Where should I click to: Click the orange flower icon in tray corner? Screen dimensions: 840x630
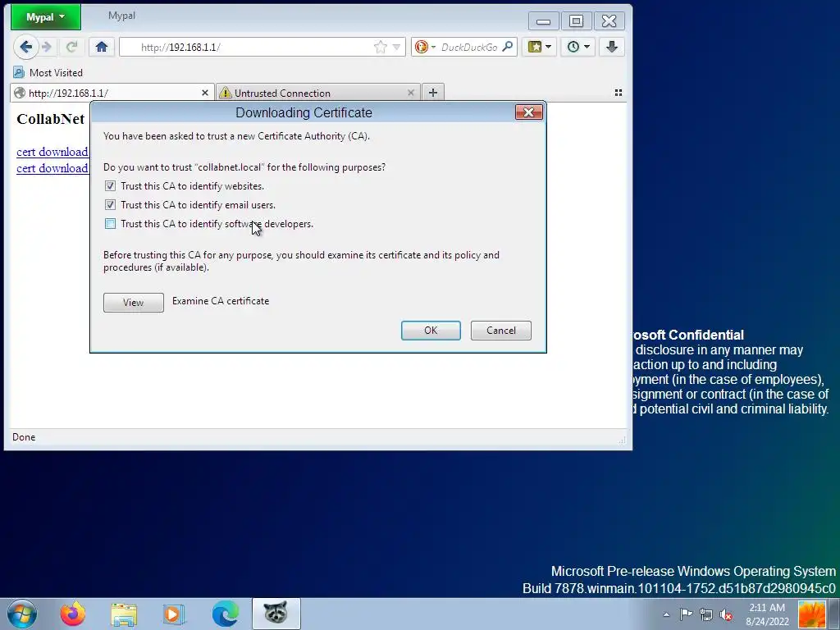coord(811,614)
